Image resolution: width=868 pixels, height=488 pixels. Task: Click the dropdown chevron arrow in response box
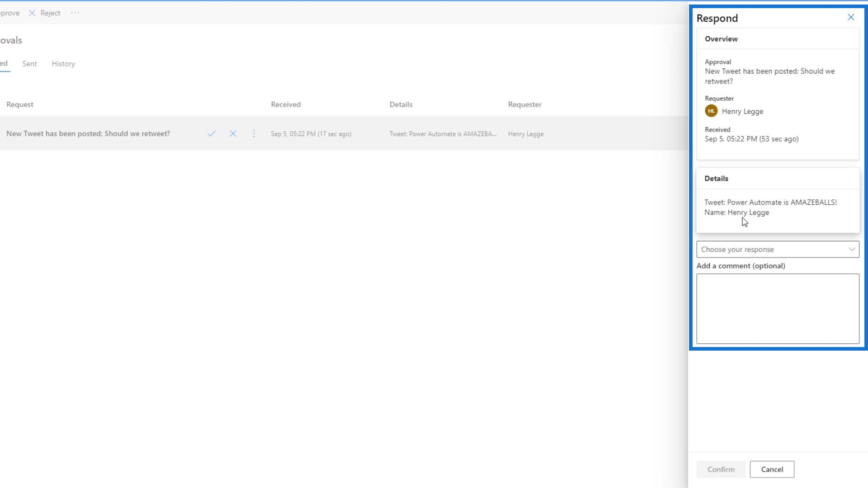(852, 249)
